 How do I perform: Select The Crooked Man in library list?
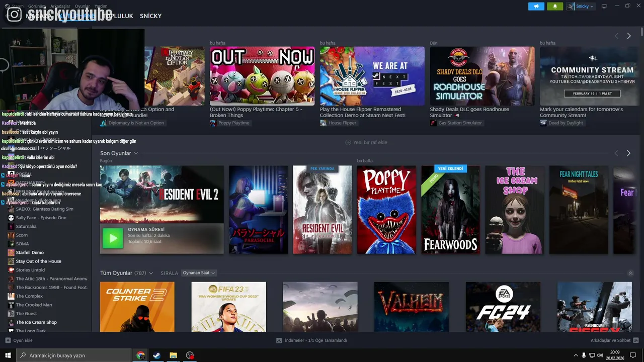click(34, 305)
